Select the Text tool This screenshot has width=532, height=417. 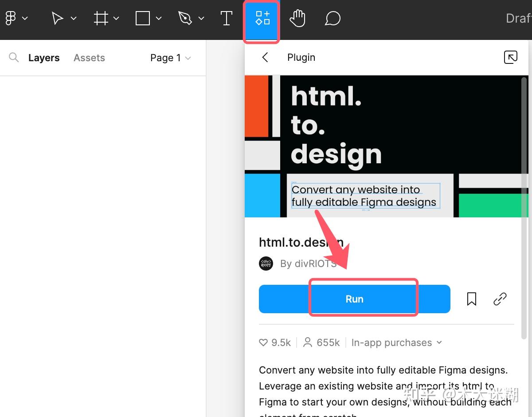coord(226,18)
